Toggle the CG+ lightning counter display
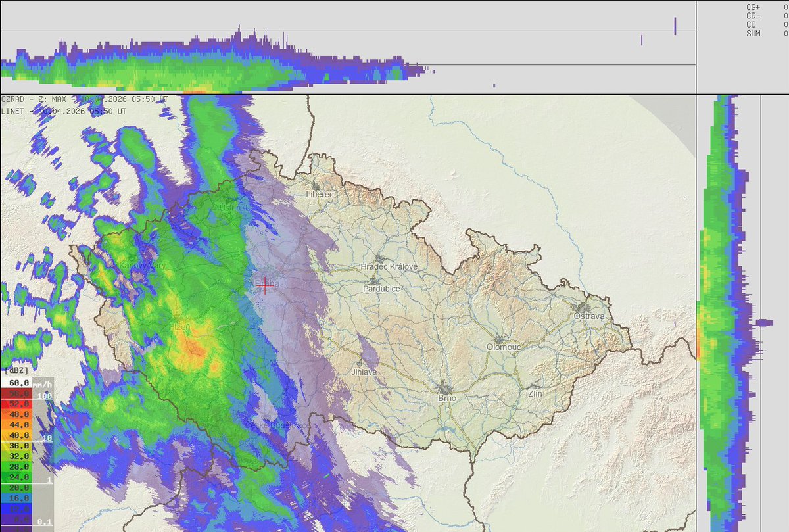This screenshot has width=789, height=532. pyautogui.click(x=753, y=7)
